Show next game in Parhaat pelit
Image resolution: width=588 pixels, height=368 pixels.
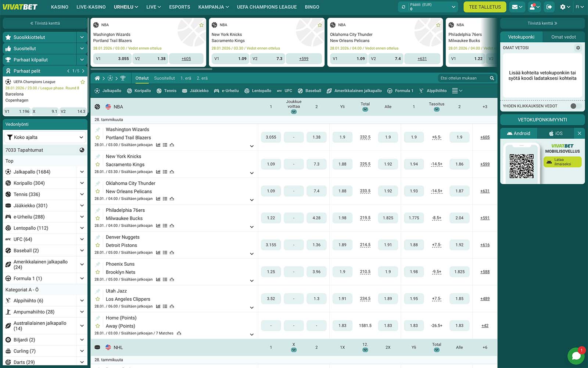click(83, 71)
